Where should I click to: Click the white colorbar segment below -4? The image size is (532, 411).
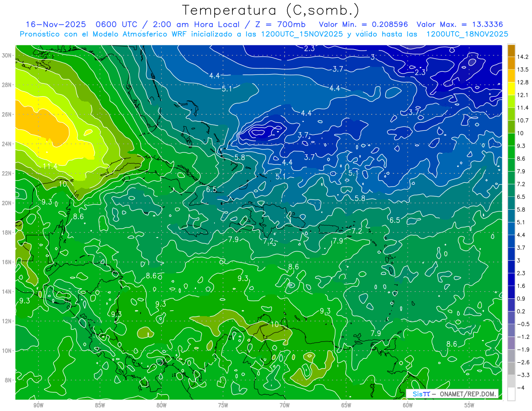511,394
